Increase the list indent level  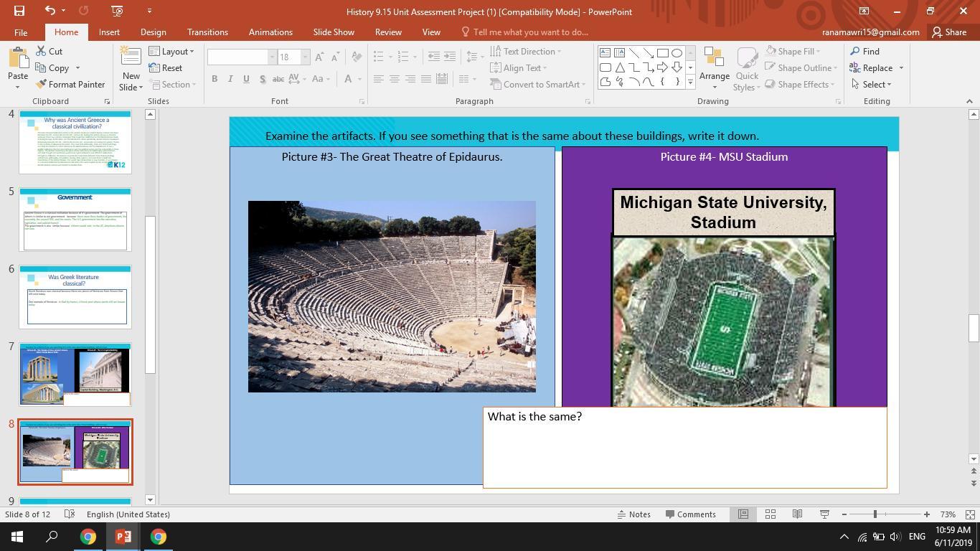[x=450, y=56]
